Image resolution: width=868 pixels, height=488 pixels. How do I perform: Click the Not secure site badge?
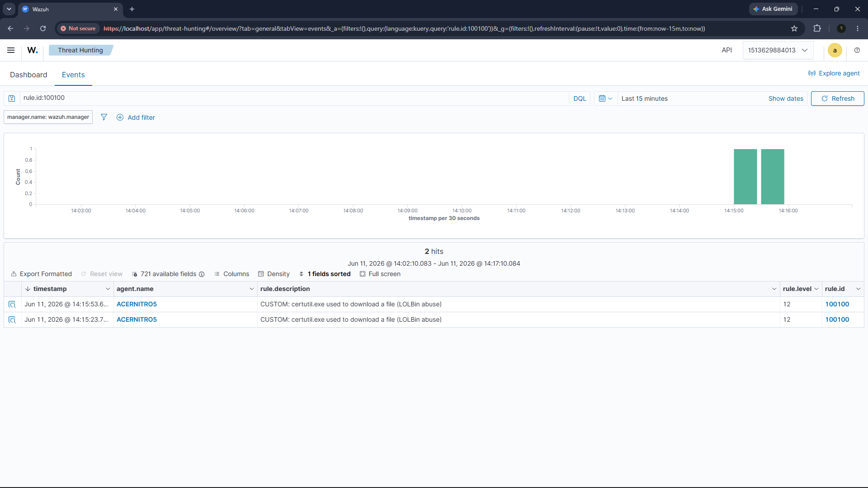tap(78, 28)
